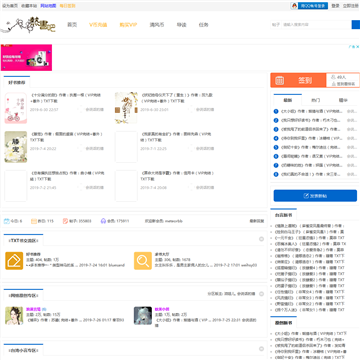Open the blue 网站地图 link
The height and width of the screenshot is (360, 360).
[x=48, y=6]
